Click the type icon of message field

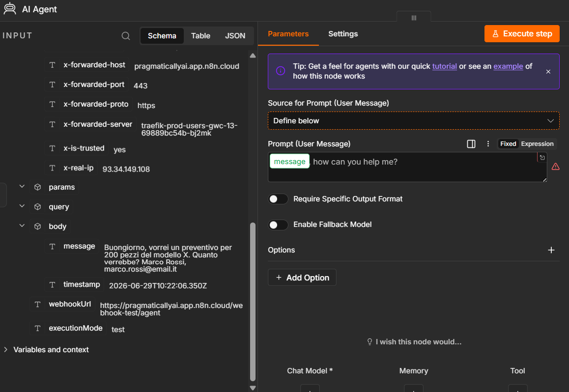tap(52, 247)
